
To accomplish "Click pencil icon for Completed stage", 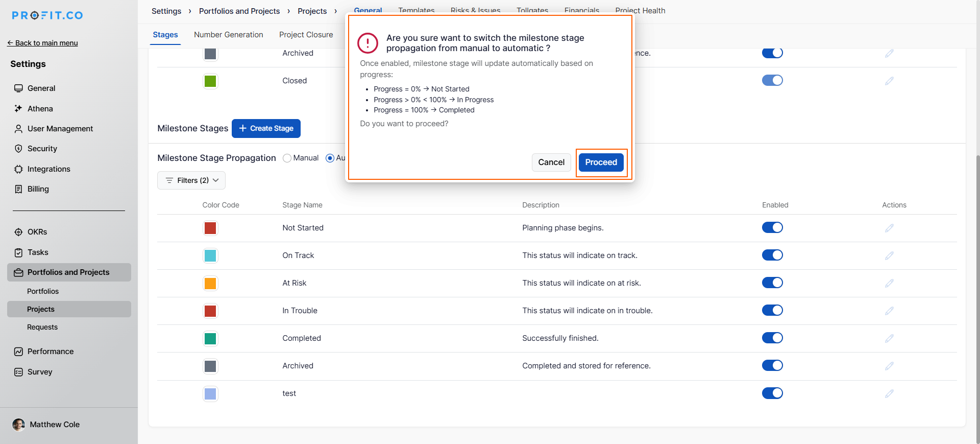I will point(889,338).
